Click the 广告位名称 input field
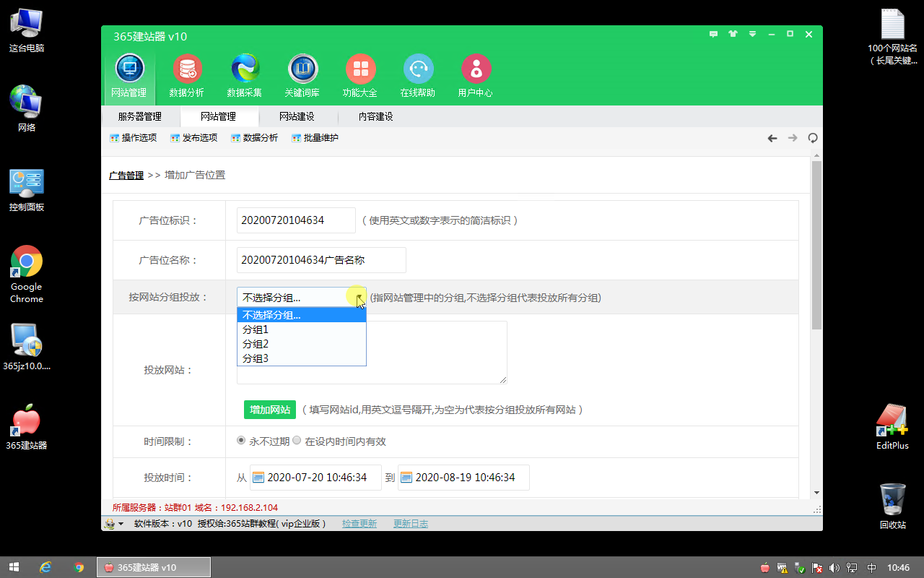Image resolution: width=924 pixels, height=578 pixels. coord(321,260)
